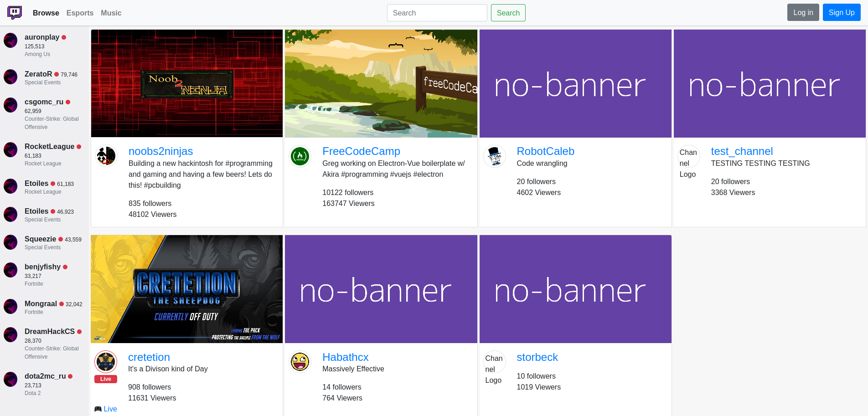Click cretetion channel logo icon
868x416 pixels.
point(106,362)
